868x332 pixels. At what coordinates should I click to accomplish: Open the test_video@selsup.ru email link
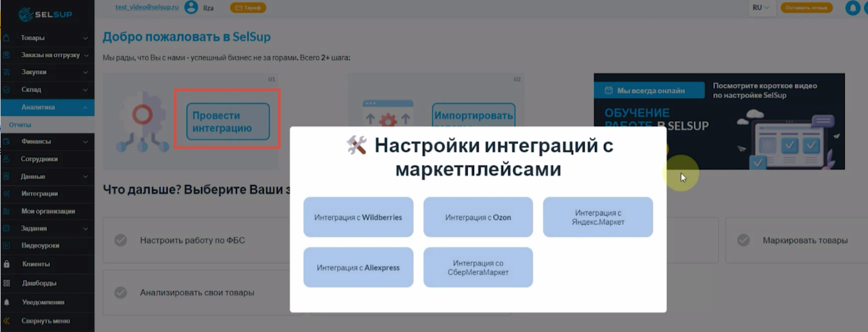coord(146,7)
